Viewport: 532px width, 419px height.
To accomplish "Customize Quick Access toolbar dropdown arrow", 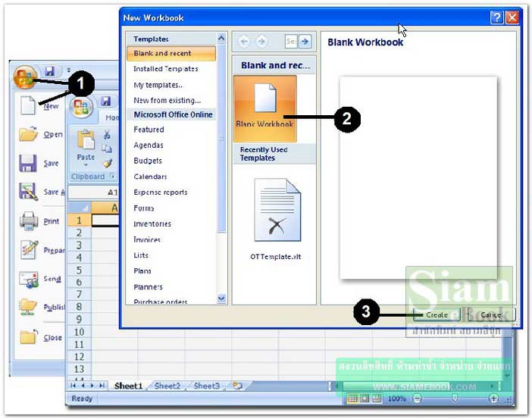I will [68, 70].
